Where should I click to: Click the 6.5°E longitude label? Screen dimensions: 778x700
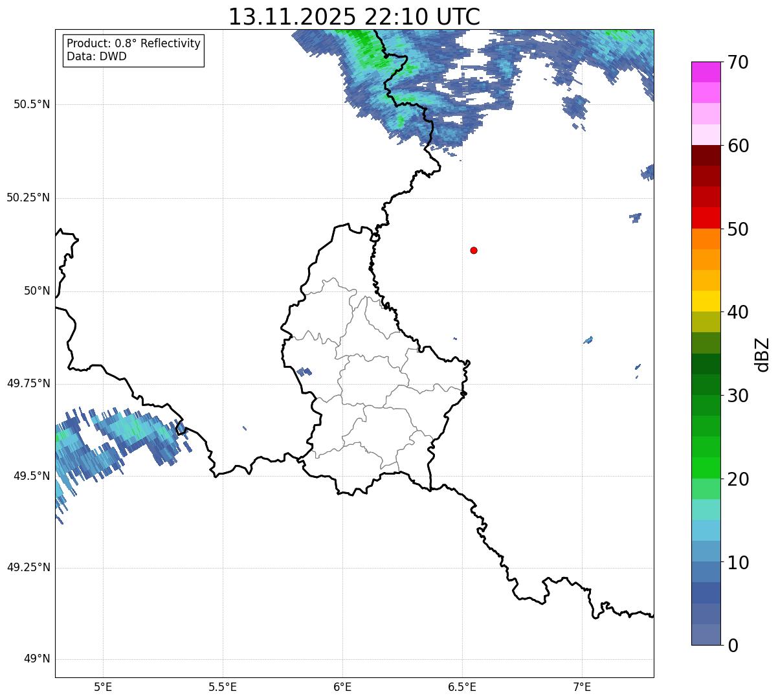tap(462, 687)
